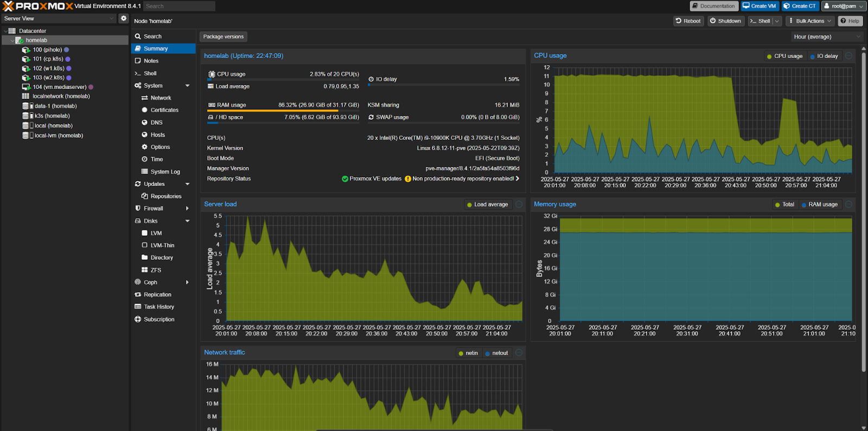Click the Help button
The width and height of the screenshot is (868, 431).
coord(850,21)
